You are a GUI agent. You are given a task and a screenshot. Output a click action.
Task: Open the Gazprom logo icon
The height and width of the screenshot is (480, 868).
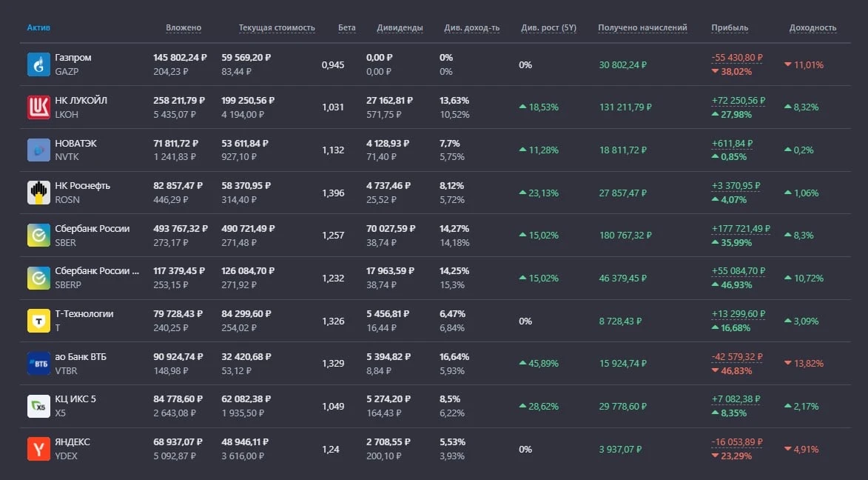38,64
